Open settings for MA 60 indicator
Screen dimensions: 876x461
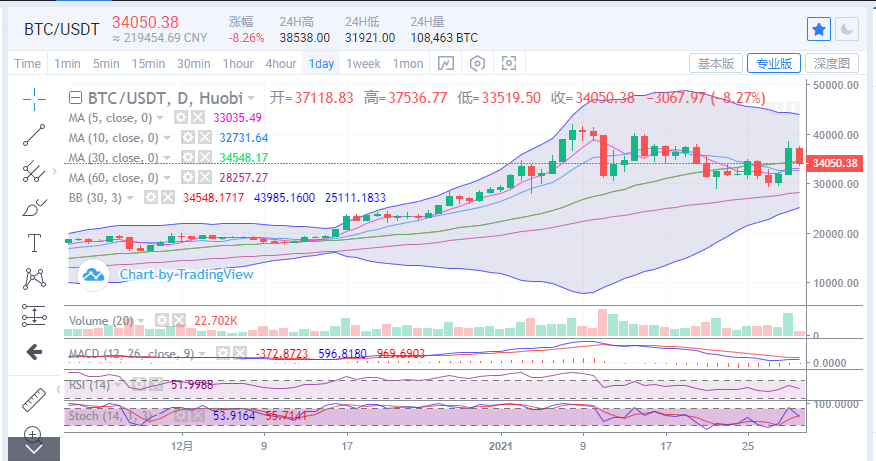pyautogui.click(x=188, y=178)
